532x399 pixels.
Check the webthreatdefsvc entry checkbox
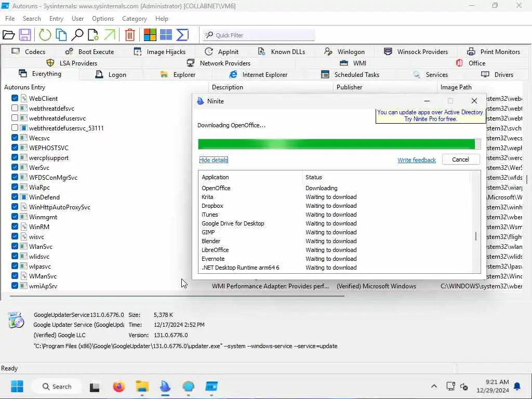(15, 108)
